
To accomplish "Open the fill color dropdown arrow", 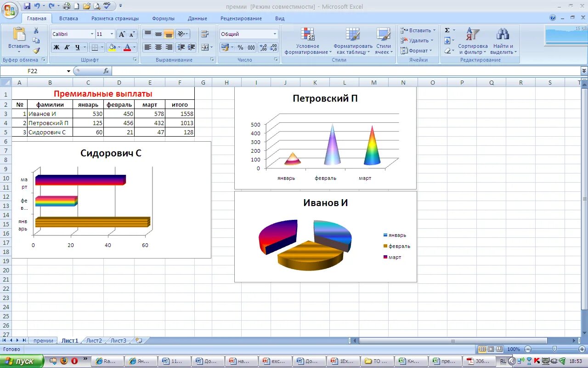I will 119,47.
